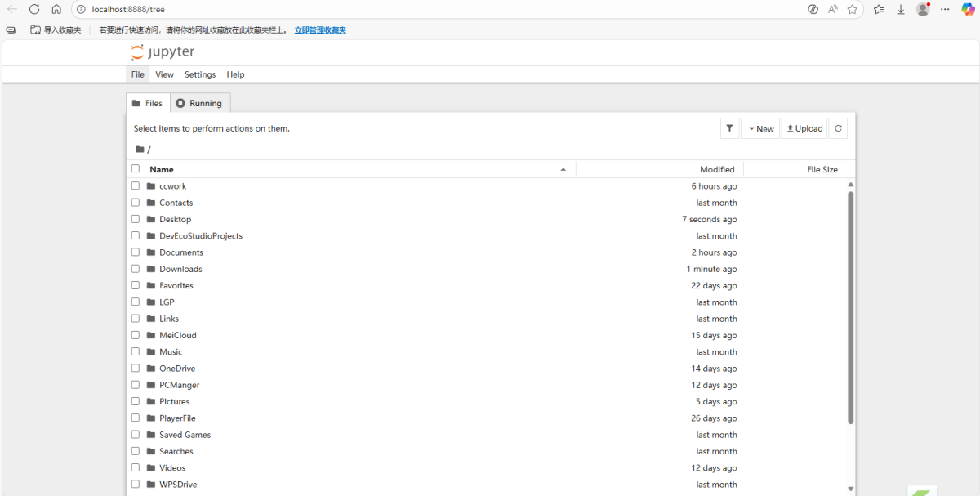This screenshot has height=496, width=980.
Task: Click the scrollbar down arrow of the file list
Action: [850, 489]
